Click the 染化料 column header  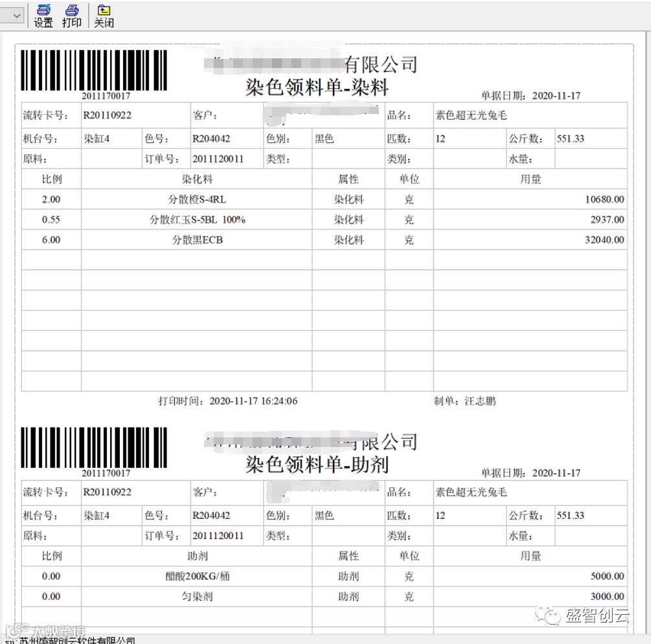197,179
